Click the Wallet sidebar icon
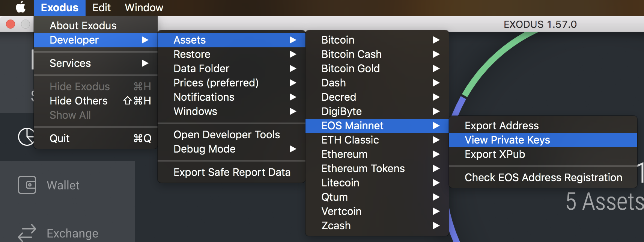 [x=27, y=185]
